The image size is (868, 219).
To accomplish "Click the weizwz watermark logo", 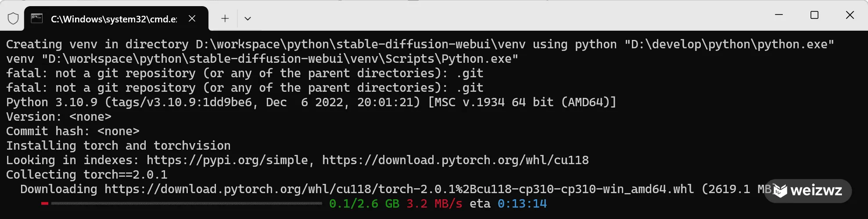I will (x=808, y=191).
